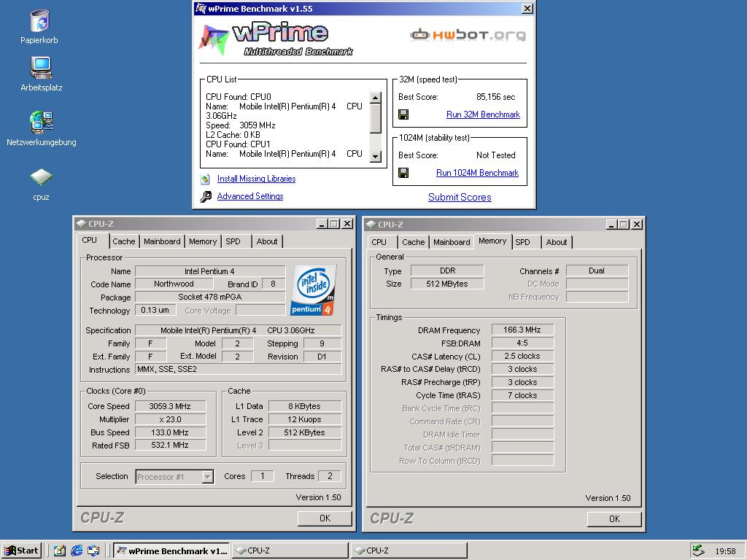Open About tab in right CPU-Z window
This screenshot has width=747, height=560.
(x=557, y=242)
